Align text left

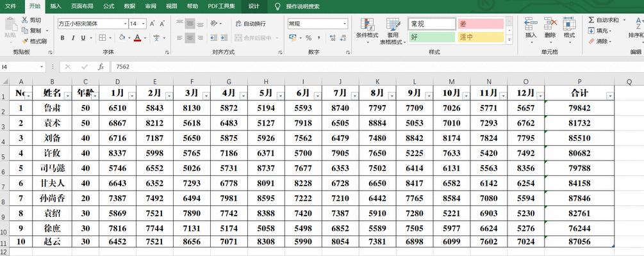[x=179, y=38]
